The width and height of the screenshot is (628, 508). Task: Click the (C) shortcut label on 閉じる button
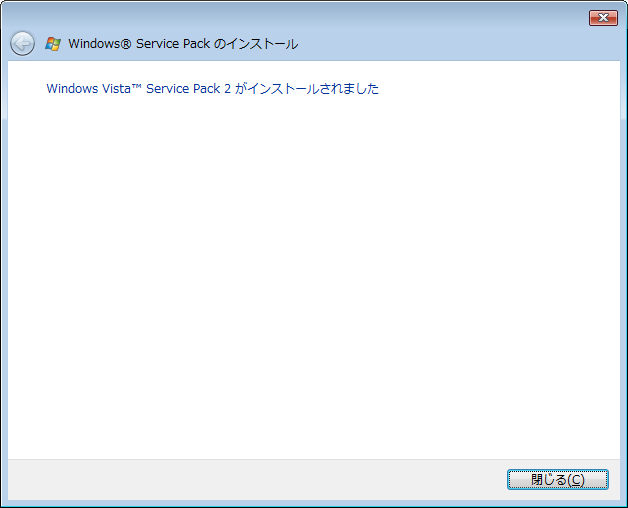click(574, 480)
